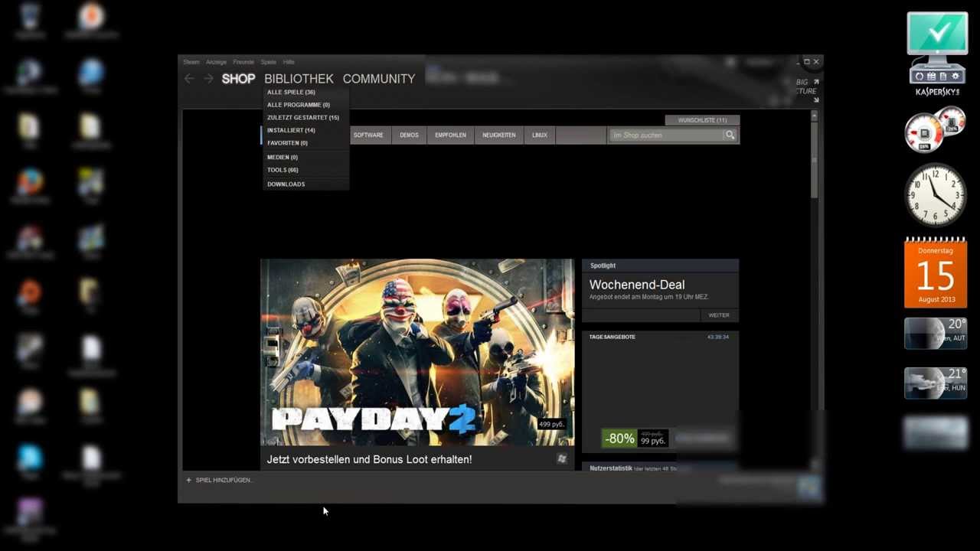Open the Linux store tab
Screen dimensions: 980x551
[x=540, y=135]
